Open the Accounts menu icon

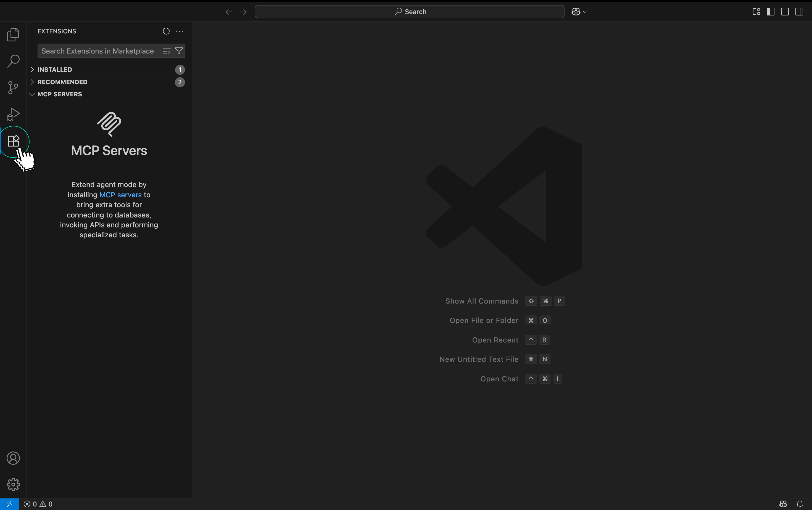pos(13,458)
